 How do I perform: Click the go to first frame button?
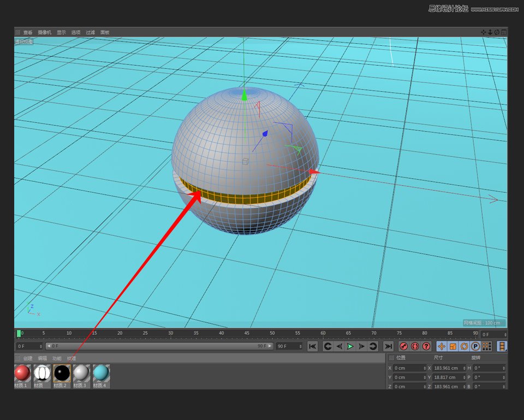coord(312,346)
